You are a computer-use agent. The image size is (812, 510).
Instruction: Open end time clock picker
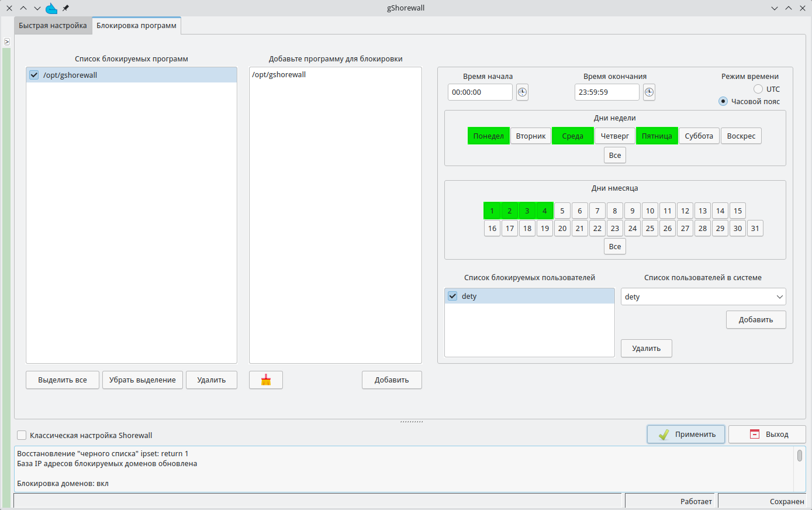649,92
